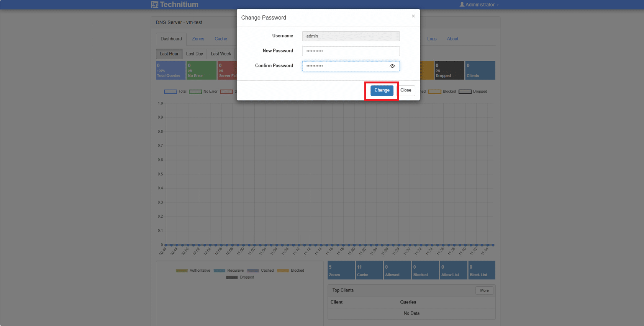Screen dimensions: 644x326
Task: Toggle the Total series legend swatch
Action: click(170, 91)
